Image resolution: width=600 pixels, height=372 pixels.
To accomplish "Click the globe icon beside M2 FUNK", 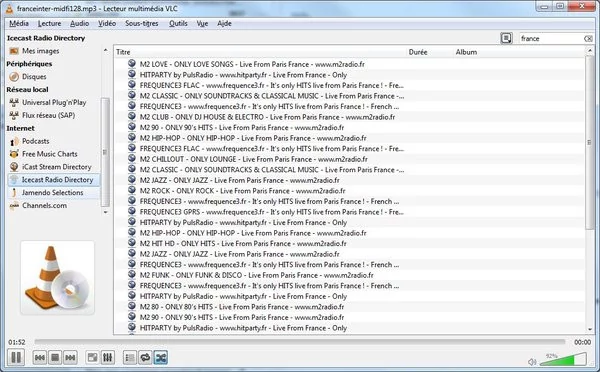I will coord(132,274).
